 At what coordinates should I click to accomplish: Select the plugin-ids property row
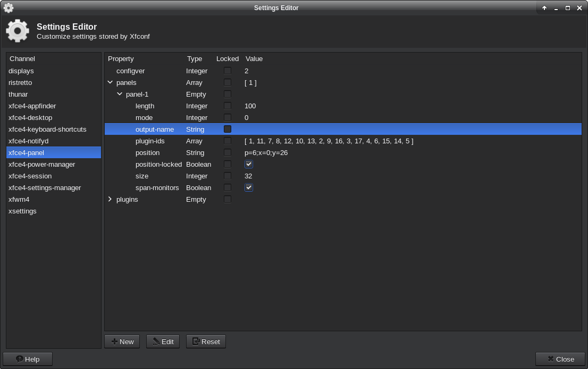pos(150,141)
